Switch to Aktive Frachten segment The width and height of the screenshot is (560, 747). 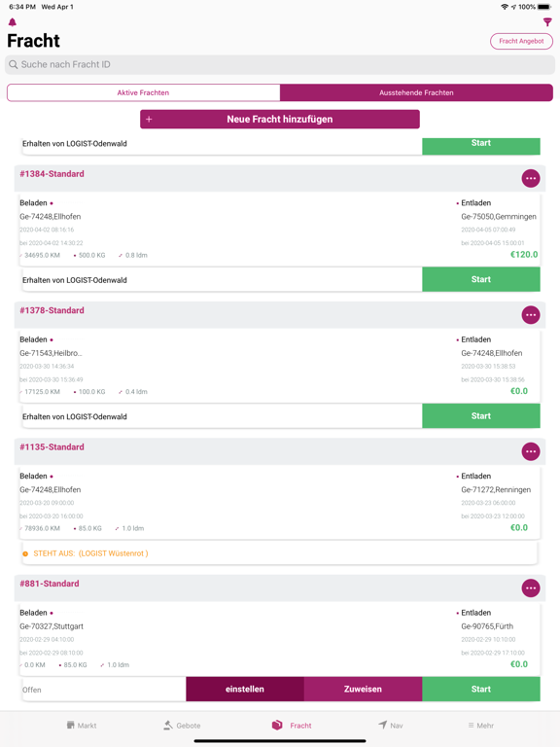click(143, 93)
